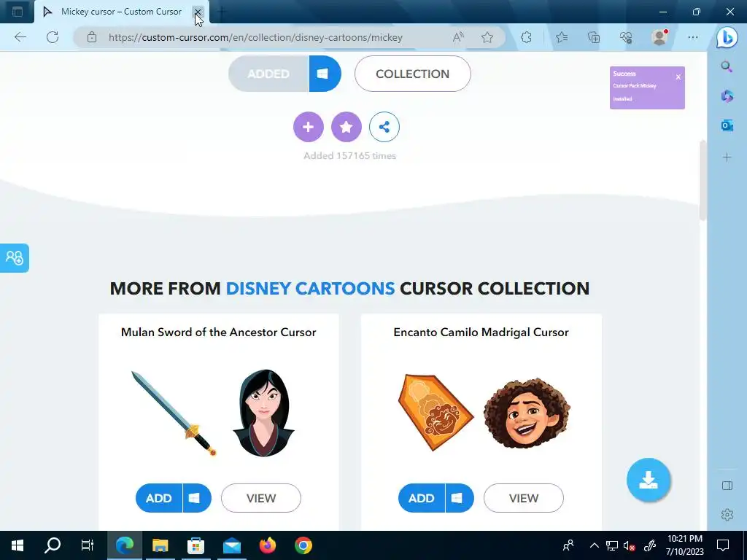
Task: Open the Favorites list icon
Action: pos(562,37)
